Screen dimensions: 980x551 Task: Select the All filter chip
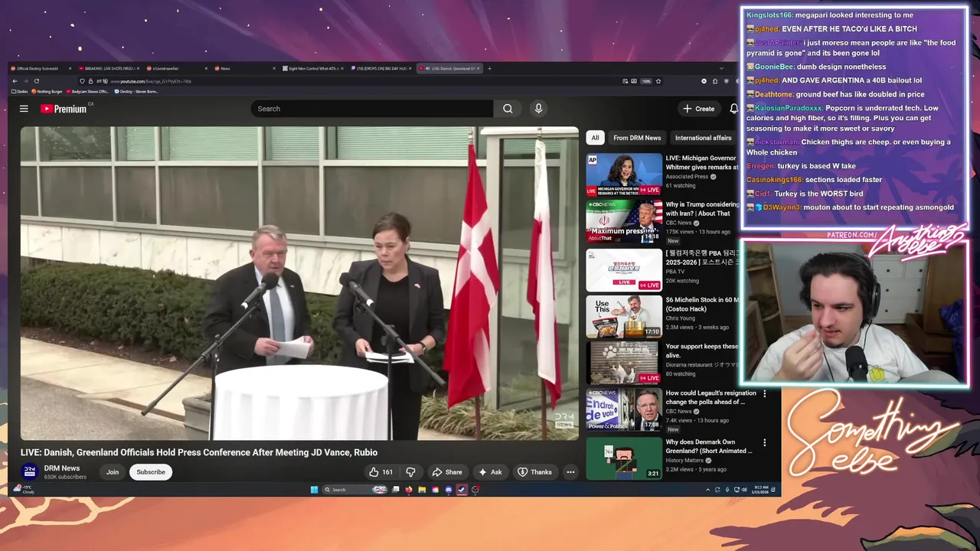click(595, 138)
